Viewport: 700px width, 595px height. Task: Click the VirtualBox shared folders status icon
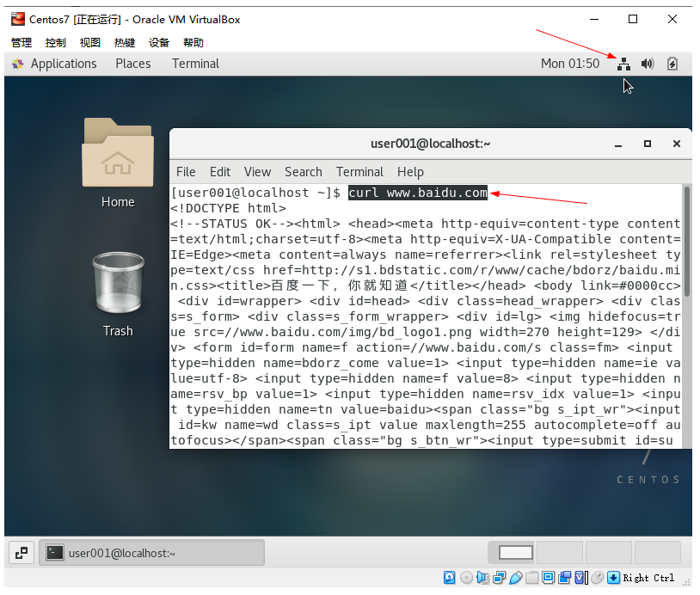[x=532, y=577]
